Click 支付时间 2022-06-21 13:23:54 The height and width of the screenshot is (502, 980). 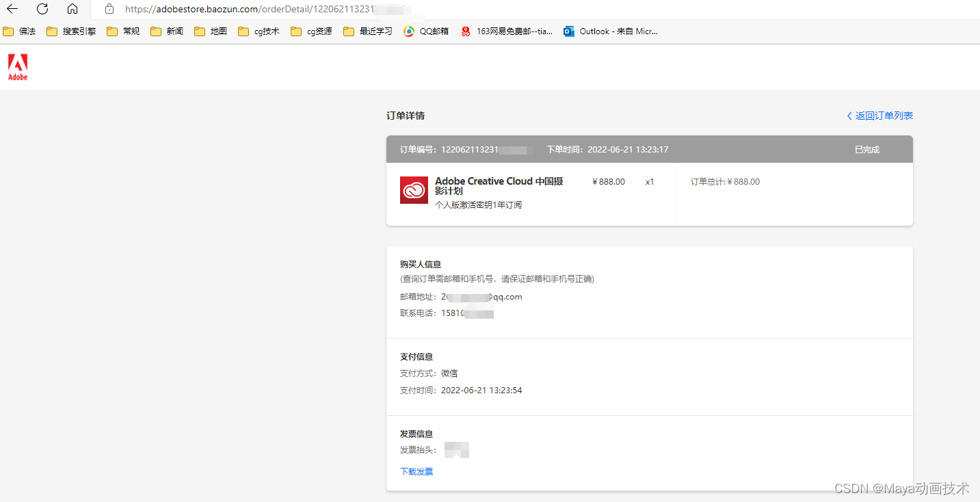(461, 391)
